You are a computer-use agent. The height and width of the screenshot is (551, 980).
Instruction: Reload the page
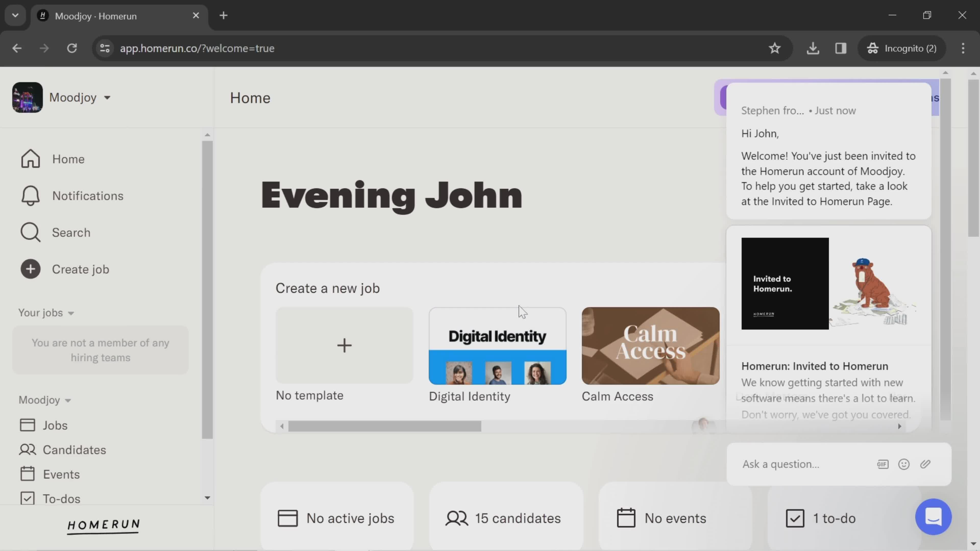click(x=72, y=48)
